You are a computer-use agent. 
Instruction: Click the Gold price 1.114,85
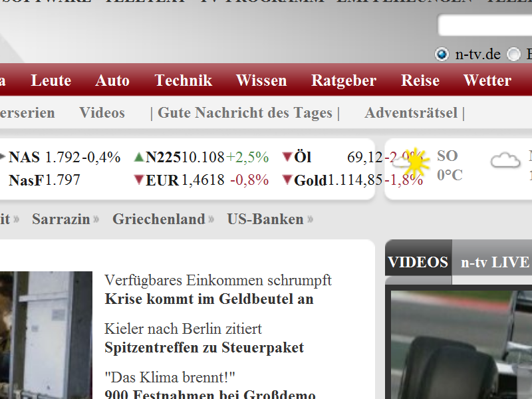[x=355, y=180]
